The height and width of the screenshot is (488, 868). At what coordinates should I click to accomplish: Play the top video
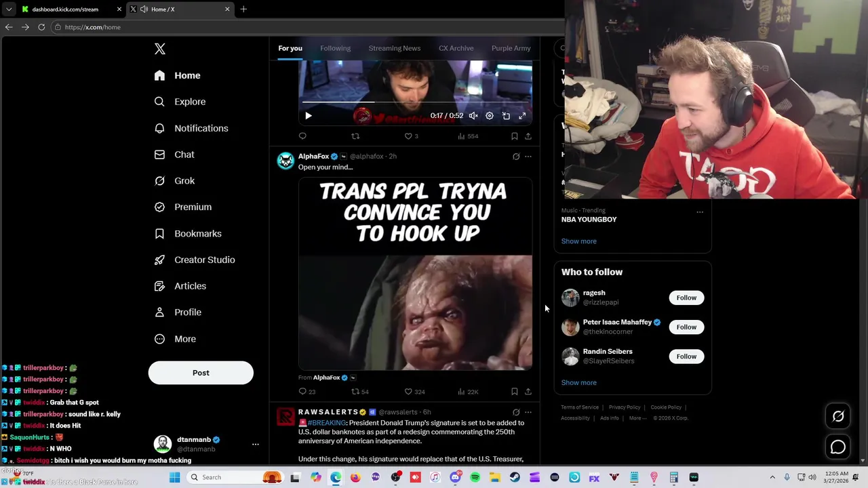tap(309, 116)
